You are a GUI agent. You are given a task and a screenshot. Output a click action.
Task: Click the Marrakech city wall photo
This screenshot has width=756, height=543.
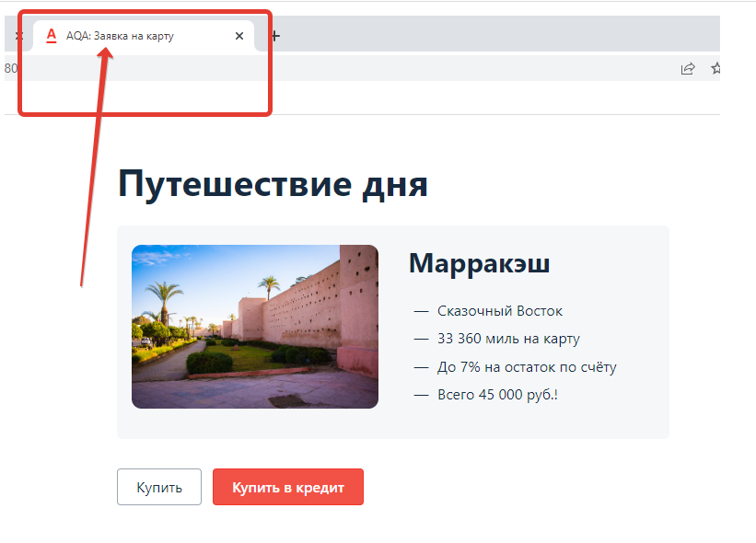[255, 326]
